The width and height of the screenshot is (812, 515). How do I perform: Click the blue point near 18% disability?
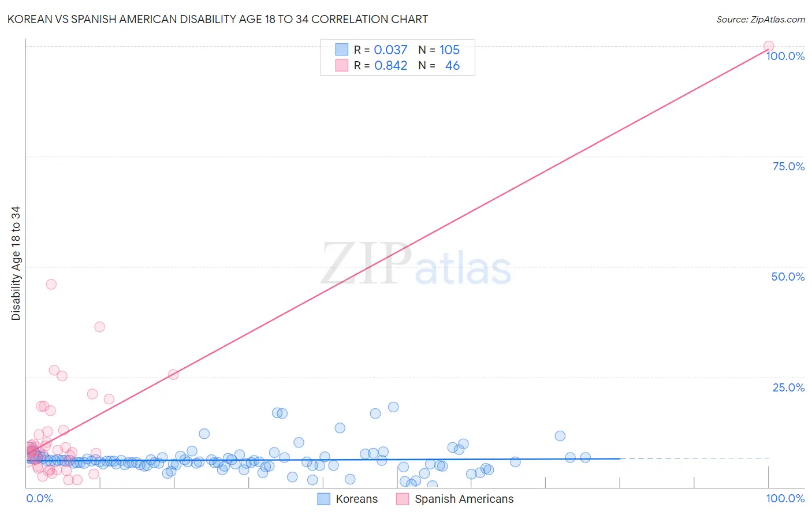[x=393, y=407]
